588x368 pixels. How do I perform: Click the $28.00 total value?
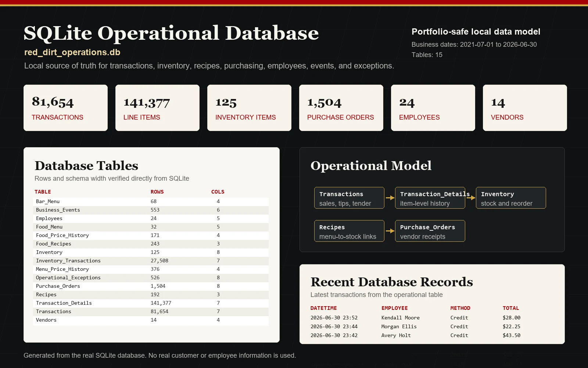click(512, 318)
